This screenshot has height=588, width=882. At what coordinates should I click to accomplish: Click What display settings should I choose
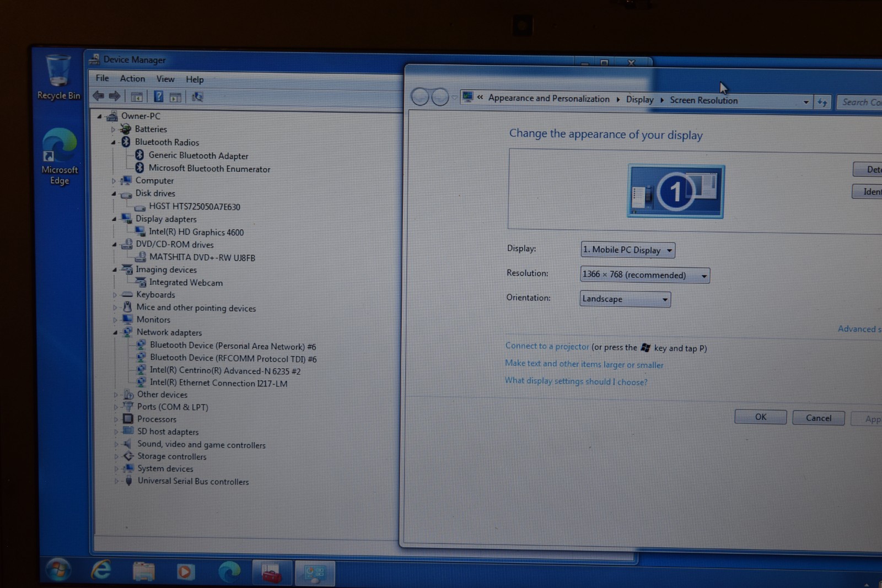point(576,381)
